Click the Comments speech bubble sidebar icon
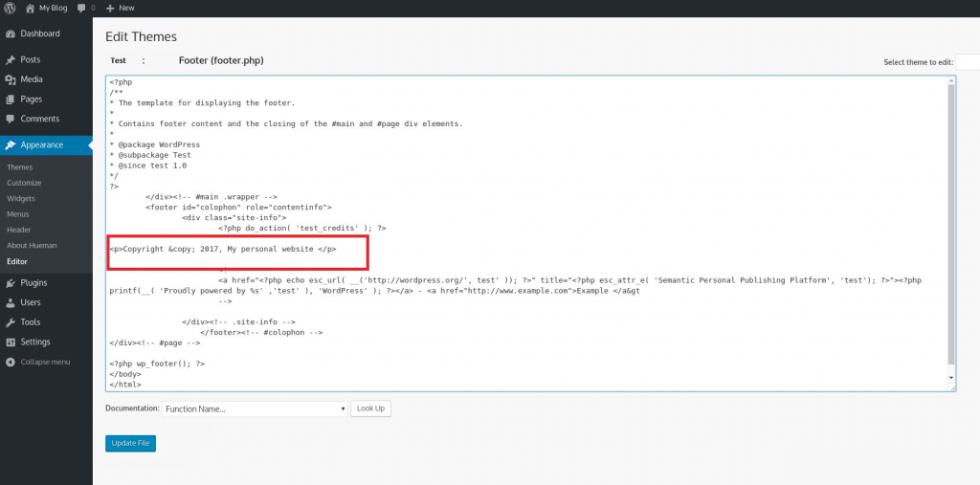Viewport: 980px width, 485px height. pyautogui.click(x=10, y=119)
